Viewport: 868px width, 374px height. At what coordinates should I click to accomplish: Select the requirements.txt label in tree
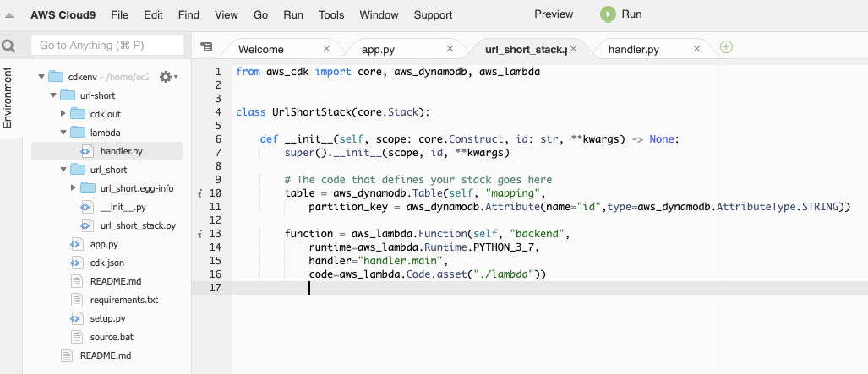(124, 300)
